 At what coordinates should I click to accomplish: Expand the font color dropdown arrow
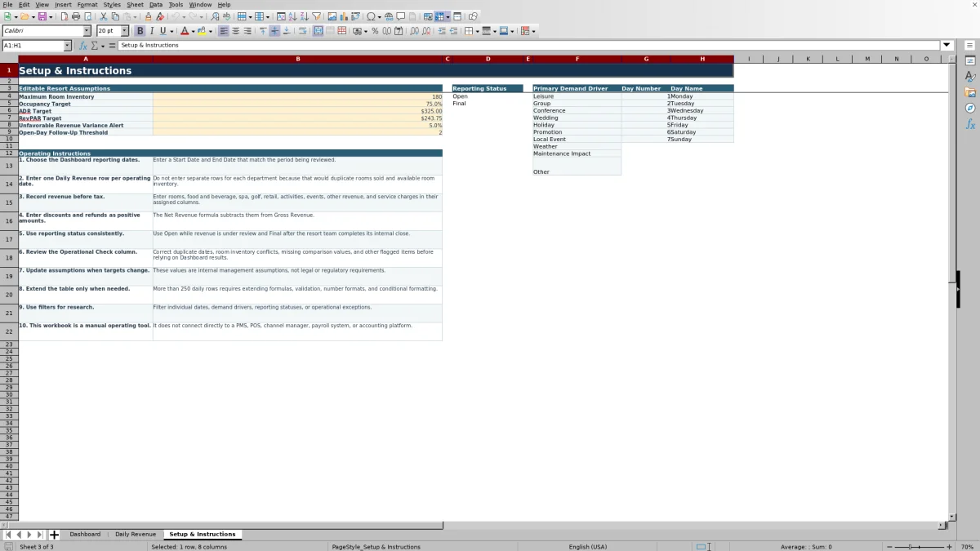coord(192,31)
